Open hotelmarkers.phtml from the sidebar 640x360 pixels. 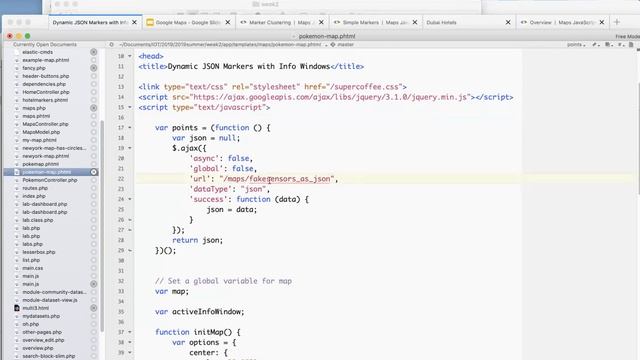click(x=45, y=100)
